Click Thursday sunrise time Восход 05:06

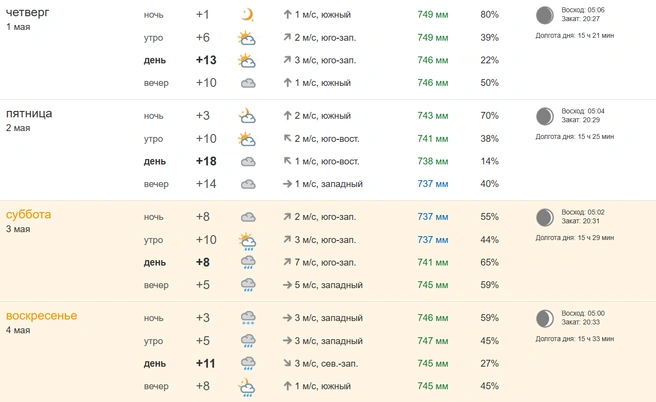(x=582, y=10)
